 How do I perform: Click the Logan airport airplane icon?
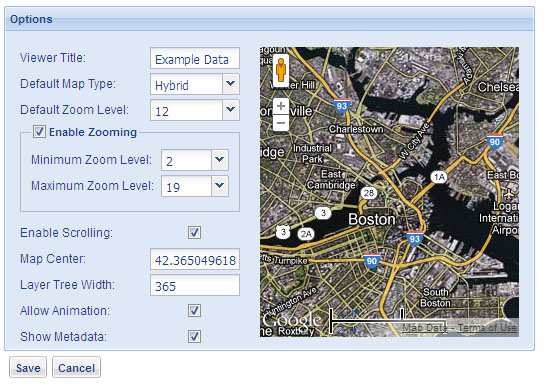(509, 193)
